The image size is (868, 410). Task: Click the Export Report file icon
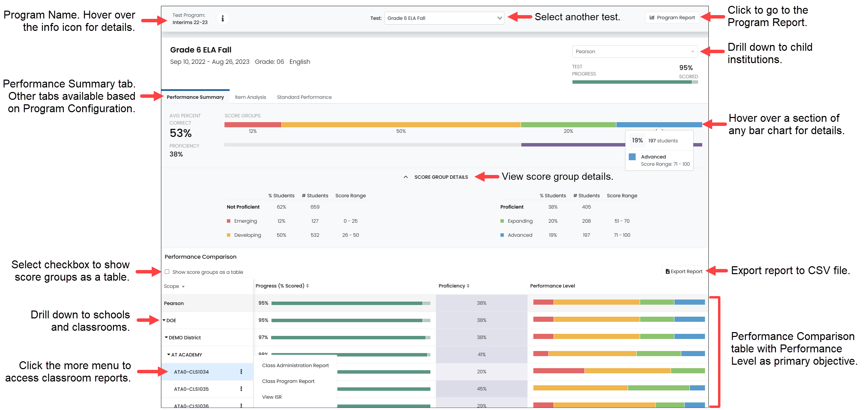[x=667, y=271]
